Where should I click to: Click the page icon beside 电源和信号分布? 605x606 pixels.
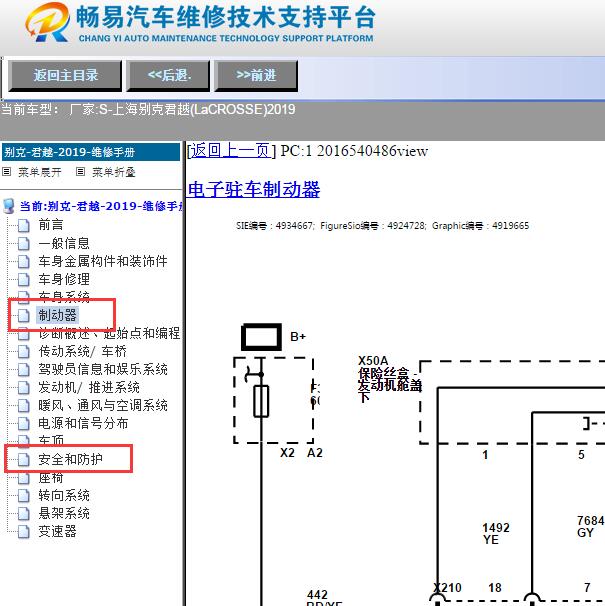click(24, 423)
